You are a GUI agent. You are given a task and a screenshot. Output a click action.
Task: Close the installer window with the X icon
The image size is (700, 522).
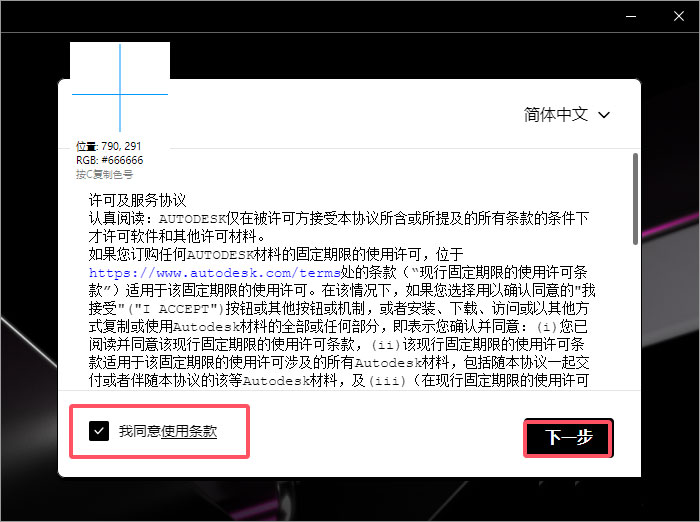(679, 17)
